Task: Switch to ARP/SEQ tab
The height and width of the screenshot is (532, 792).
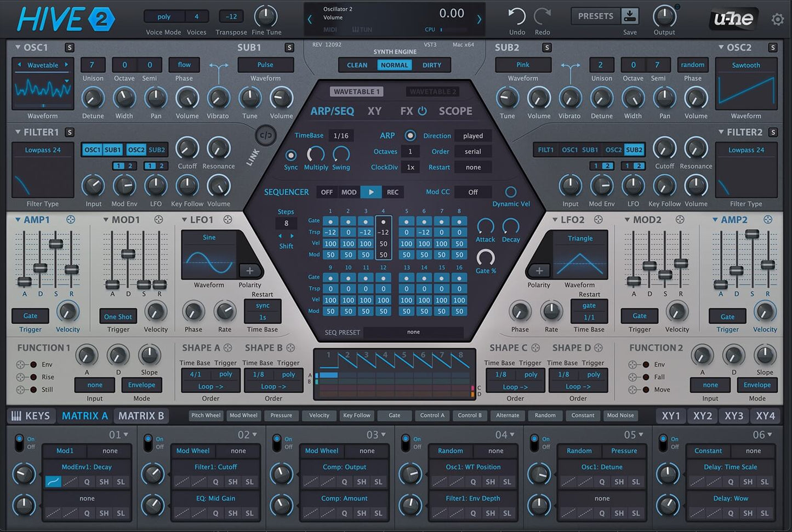Action: [x=332, y=111]
